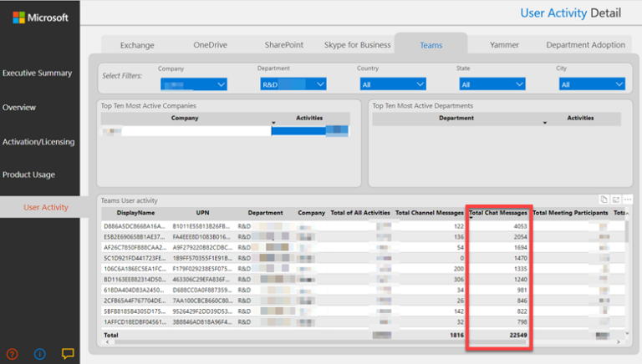Click the yellow feedback comment icon
Image resolution: width=642 pixels, height=364 pixels.
point(68,353)
